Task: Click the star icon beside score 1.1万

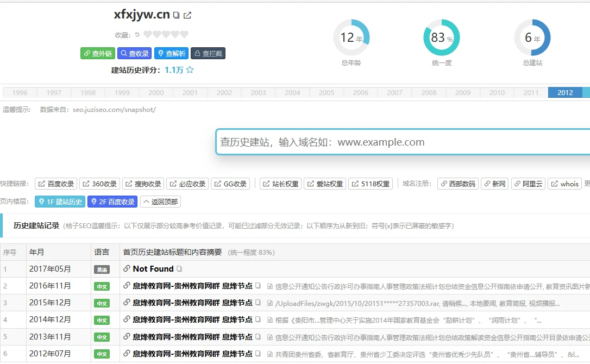Action: pyautogui.click(x=190, y=70)
